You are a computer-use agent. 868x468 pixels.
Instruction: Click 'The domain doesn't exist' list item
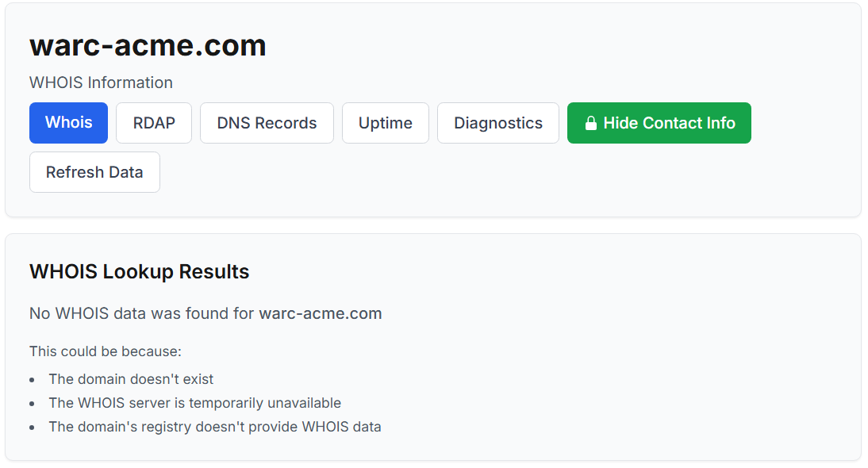pos(131,379)
